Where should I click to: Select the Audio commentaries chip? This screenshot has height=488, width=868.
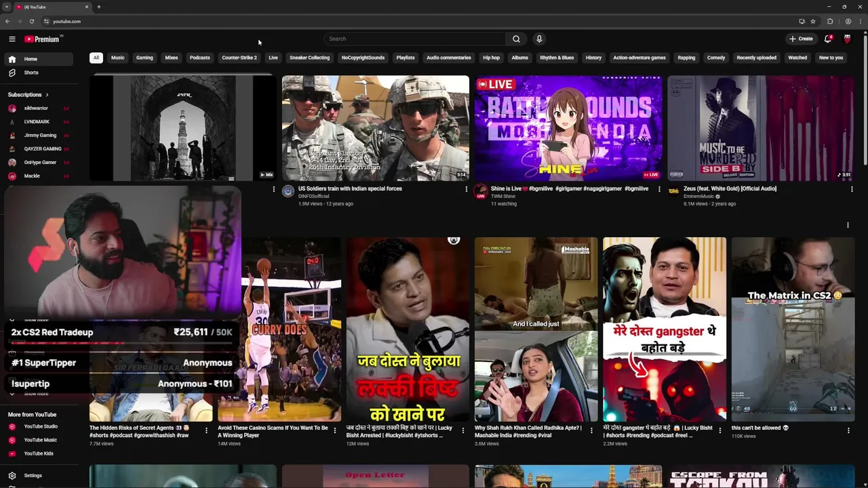[449, 58]
